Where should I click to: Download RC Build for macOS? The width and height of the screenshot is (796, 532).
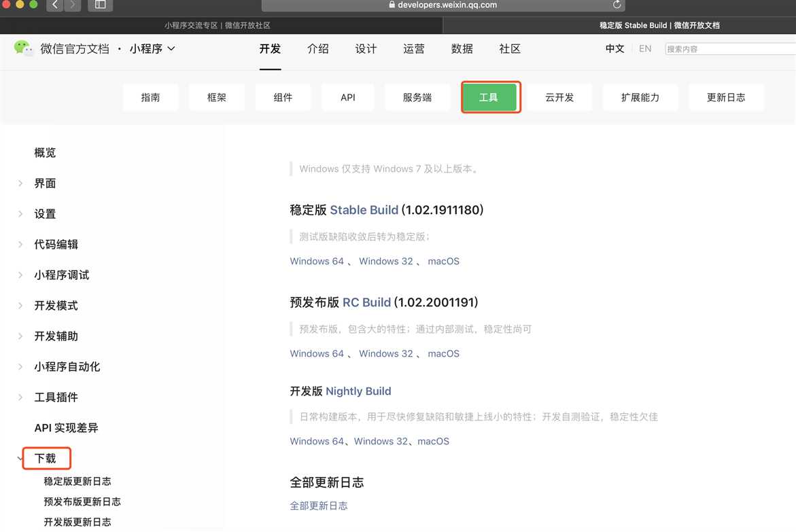coord(444,354)
